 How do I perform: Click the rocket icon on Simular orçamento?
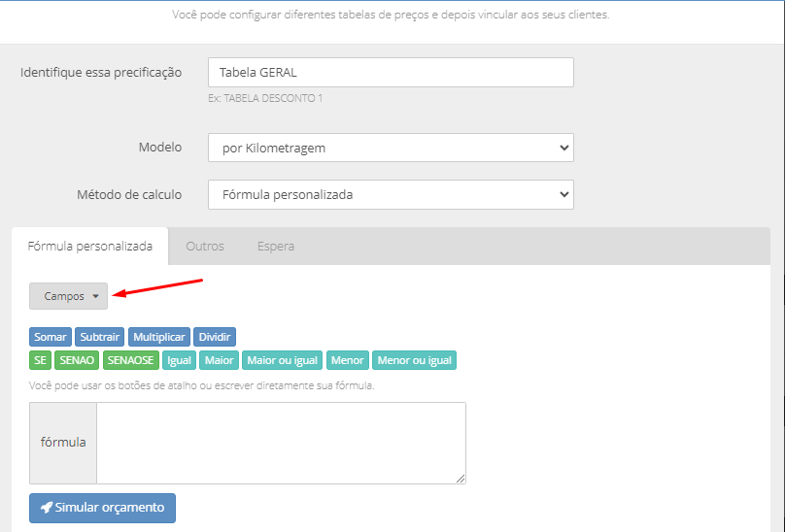coord(46,508)
